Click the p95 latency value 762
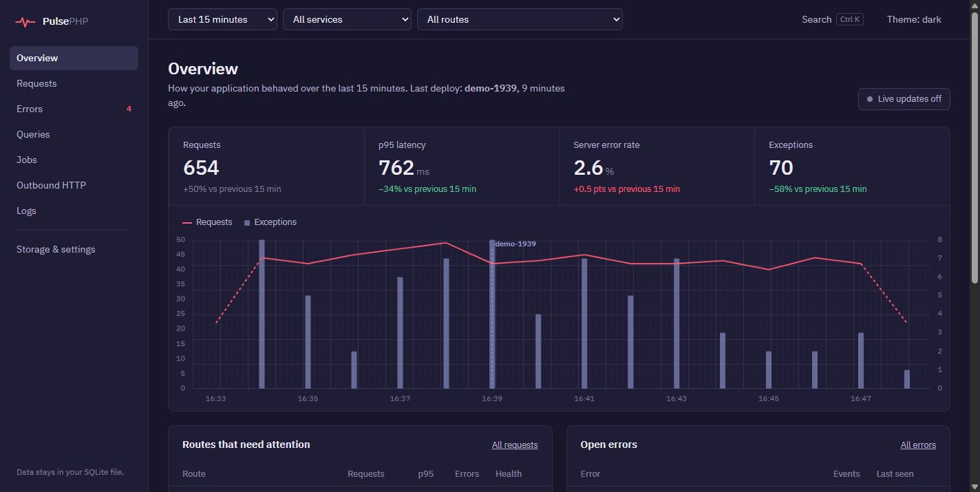This screenshot has width=980, height=492. [x=396, y=168]
